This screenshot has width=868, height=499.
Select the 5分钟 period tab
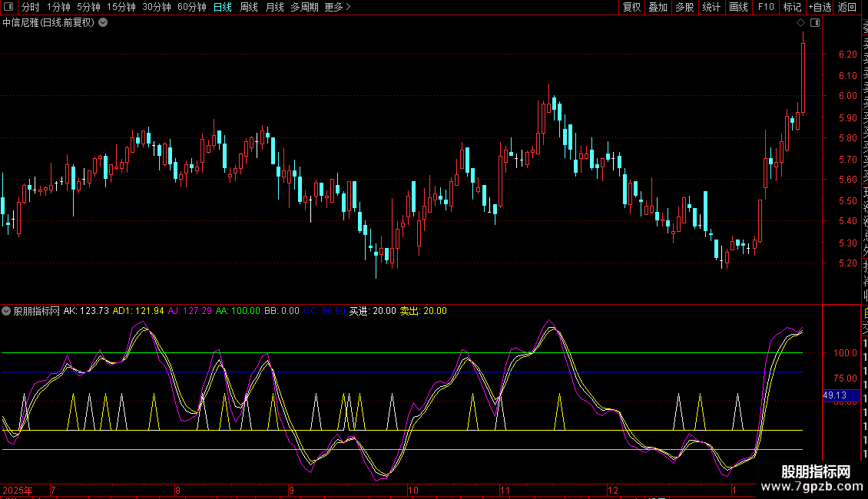[x=88, y=8]
